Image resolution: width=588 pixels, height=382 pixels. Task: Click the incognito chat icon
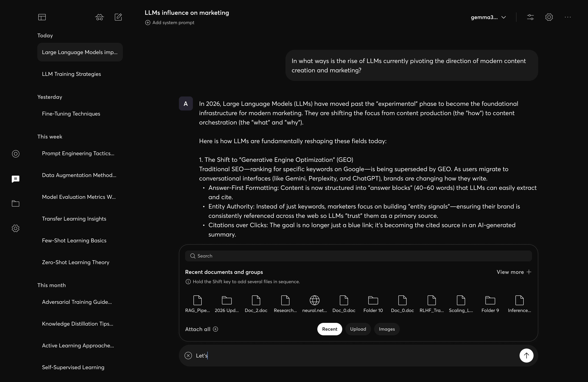click(99, 17)
